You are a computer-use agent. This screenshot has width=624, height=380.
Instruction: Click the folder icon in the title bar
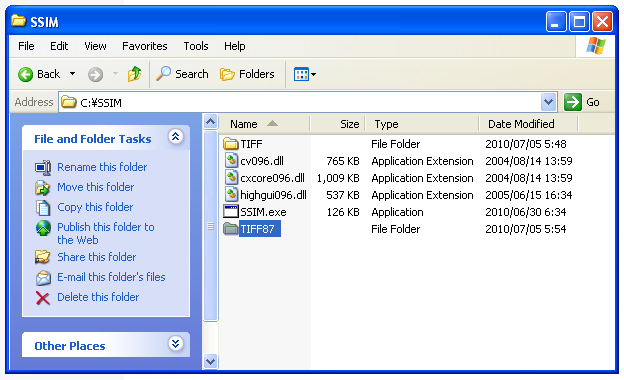point(18,21)
